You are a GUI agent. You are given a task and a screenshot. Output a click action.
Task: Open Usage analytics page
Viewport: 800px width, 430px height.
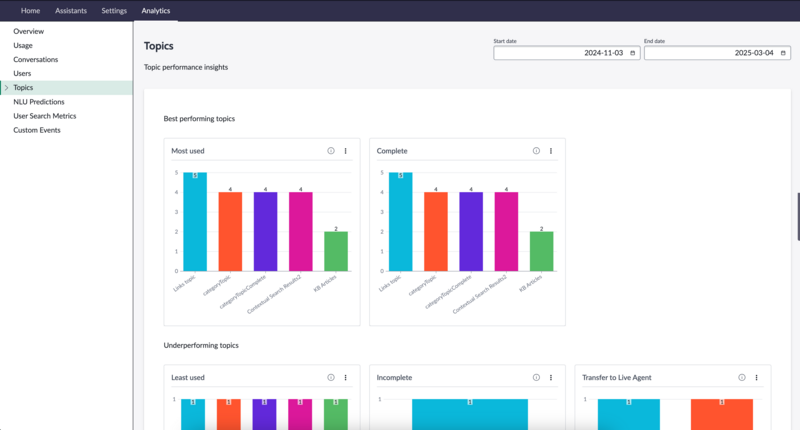coord(23,45)
